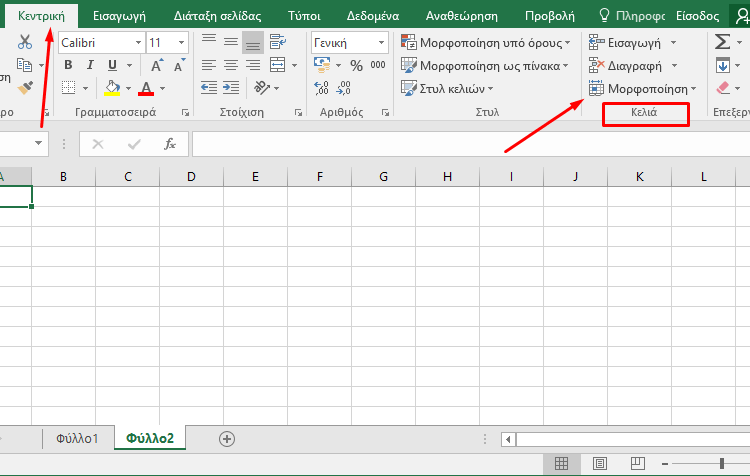Click the Cut scissors icon
The image size is (750, 476).
[x=24, y=42]
